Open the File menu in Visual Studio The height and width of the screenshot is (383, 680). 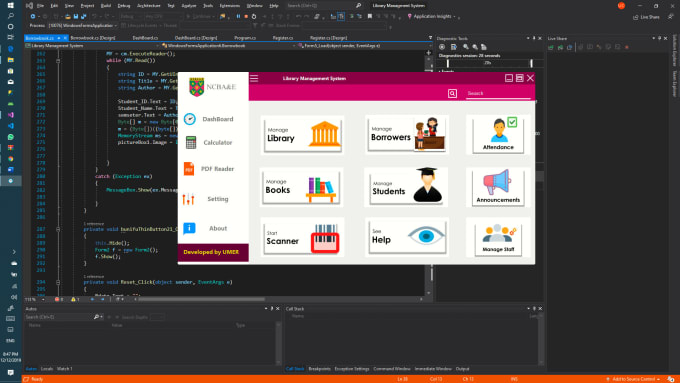click(x=40, y=6)
